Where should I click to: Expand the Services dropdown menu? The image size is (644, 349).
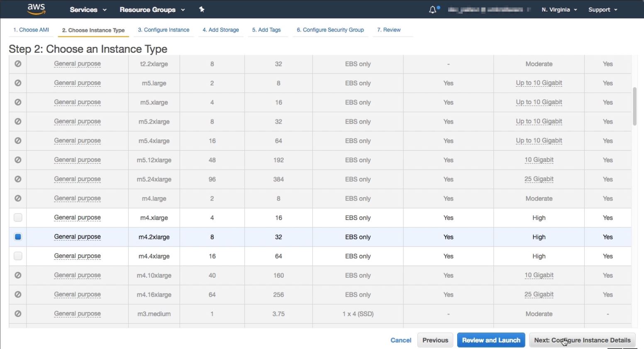(x=88, y=10)
